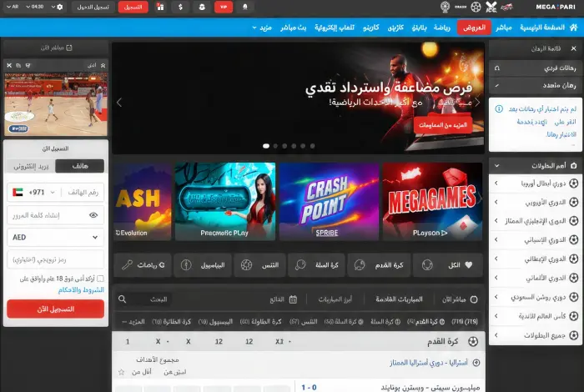Collapse the live stream widget with double chevron
Viewport: 584px width, 392px height.
click(x=103, y=66)
